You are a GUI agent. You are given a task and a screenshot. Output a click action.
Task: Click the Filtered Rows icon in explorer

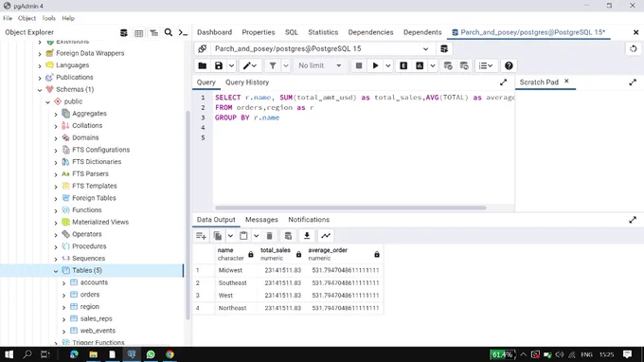154,32
